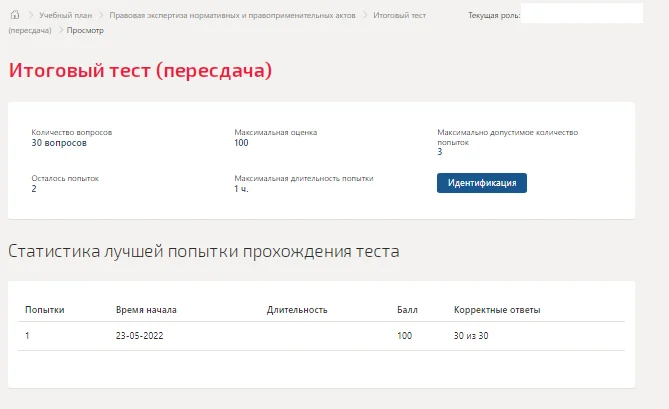This screenshot has height=409, width=669.
Task: Click the Корректные ответы column header
Action: point(497,310)
